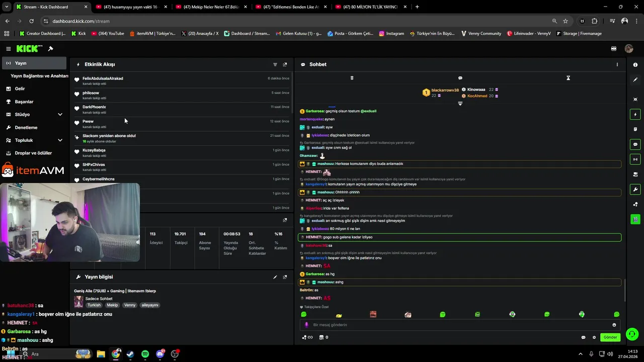This screenshot has height=362, width=644.
Task: Open Venny Community bookmark
Action: point(480,34)
